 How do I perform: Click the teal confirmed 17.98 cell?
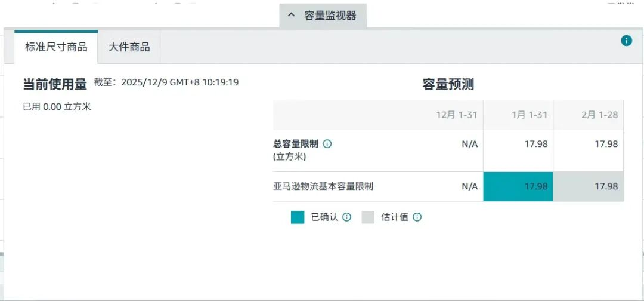point(518,186)
